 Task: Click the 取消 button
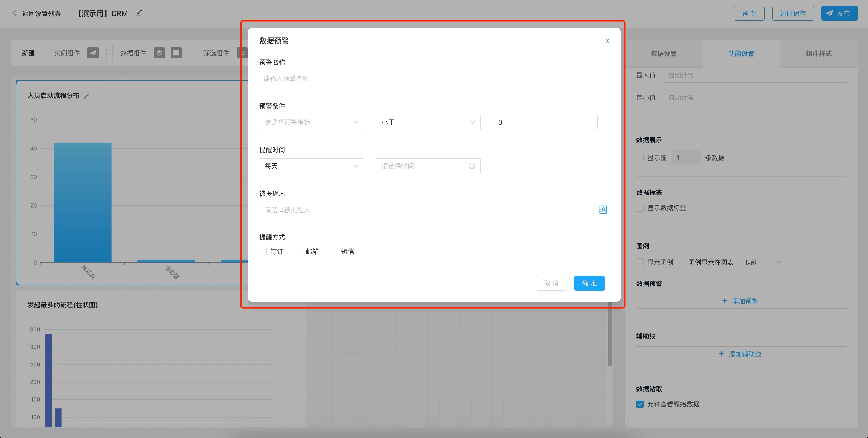tap(551, 283)
